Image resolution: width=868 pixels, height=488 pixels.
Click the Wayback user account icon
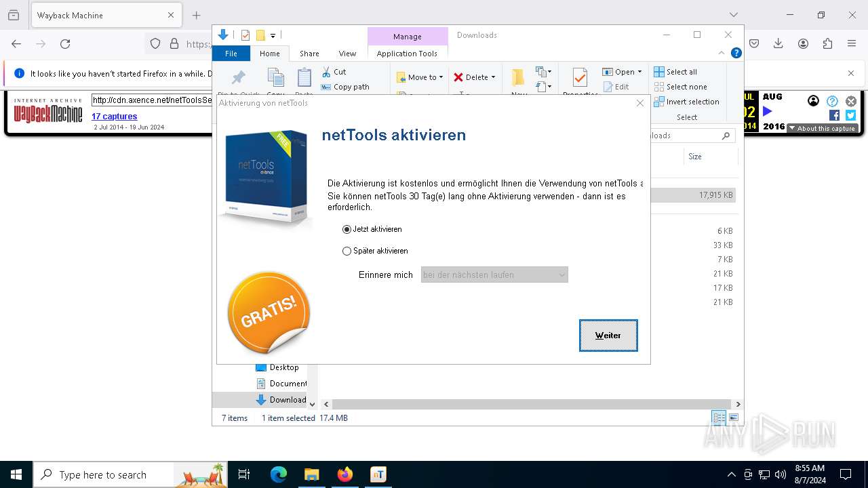coord(813,101)
